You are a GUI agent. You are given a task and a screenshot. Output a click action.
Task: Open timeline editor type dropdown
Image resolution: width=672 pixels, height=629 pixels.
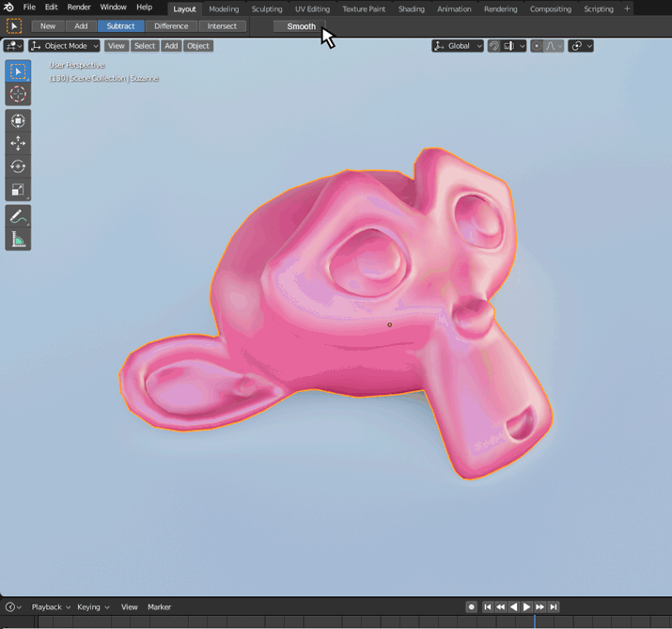pyautogui.click(x=13, y=606)
